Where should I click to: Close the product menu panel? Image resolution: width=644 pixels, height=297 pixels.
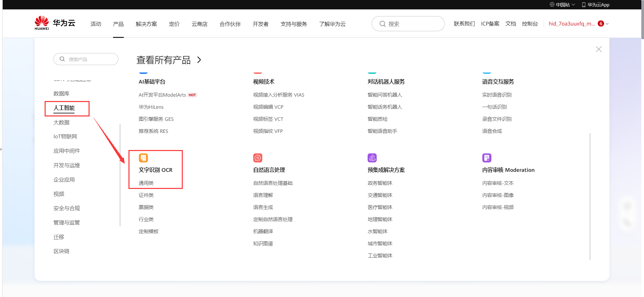[599, 49]
